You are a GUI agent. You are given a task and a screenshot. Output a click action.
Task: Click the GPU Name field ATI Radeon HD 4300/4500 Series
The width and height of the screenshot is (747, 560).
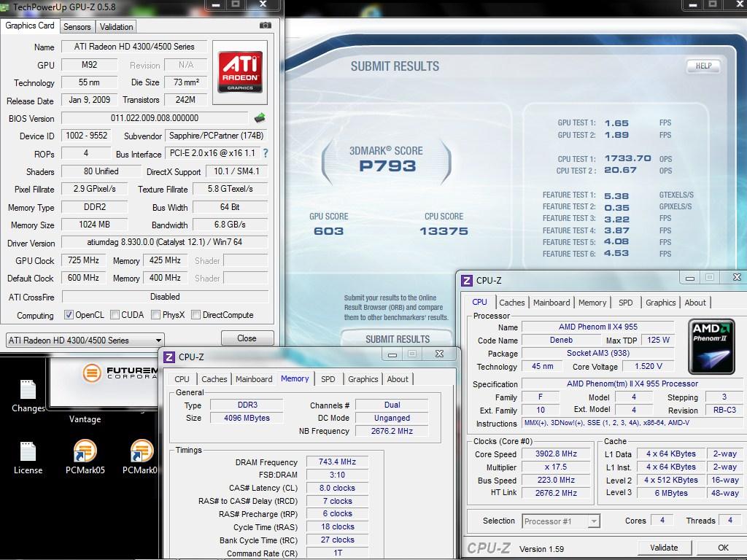[x=134, y=47]
